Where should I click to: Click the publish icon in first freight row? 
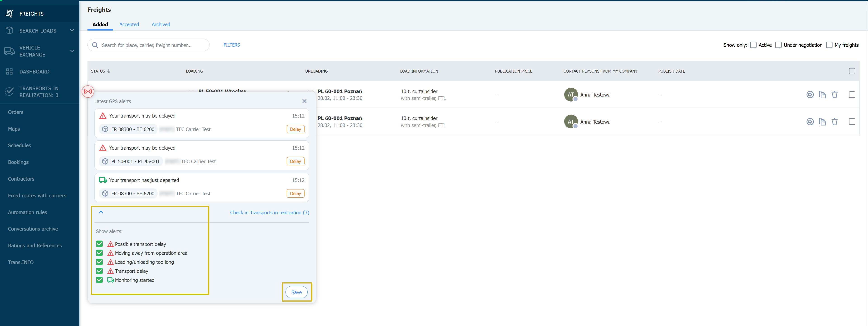[810, 95]
